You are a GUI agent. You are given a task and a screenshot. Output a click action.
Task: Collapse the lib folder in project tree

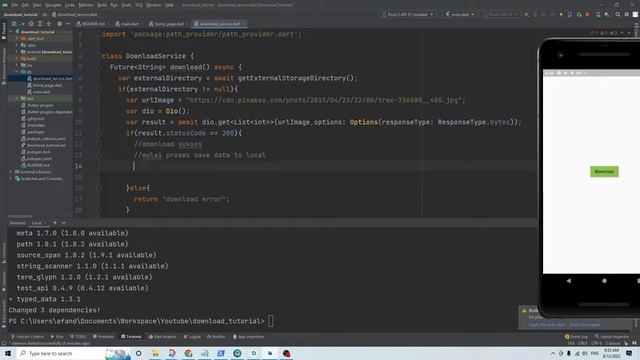click(x=17, y=72)
